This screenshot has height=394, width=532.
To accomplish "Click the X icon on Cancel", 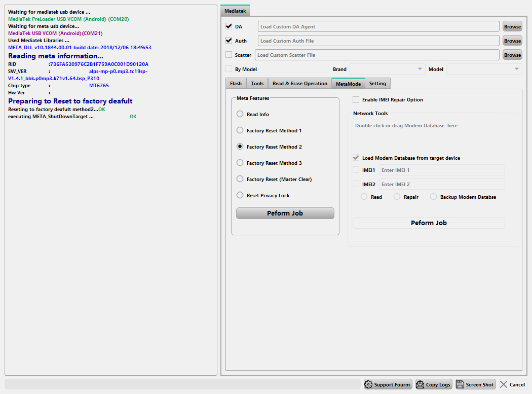I will [x=504, y=384].
